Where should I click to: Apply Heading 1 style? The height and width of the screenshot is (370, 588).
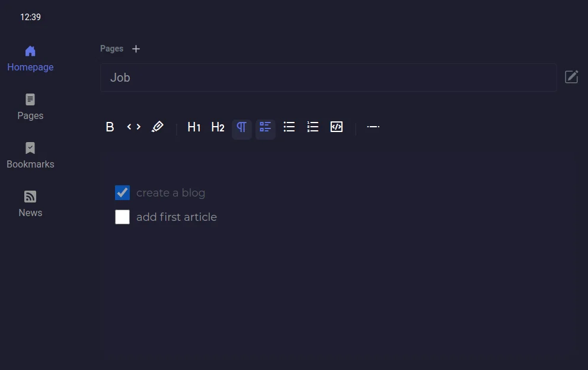click(x=194, y=127)
